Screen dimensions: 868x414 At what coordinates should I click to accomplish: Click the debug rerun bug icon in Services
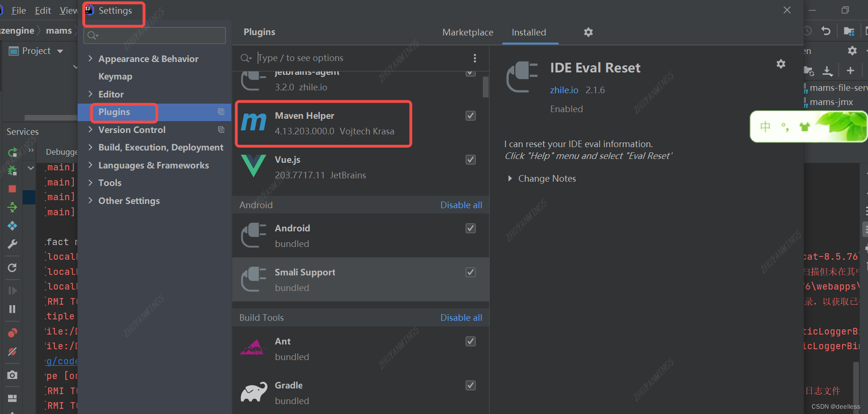[12, 170]
